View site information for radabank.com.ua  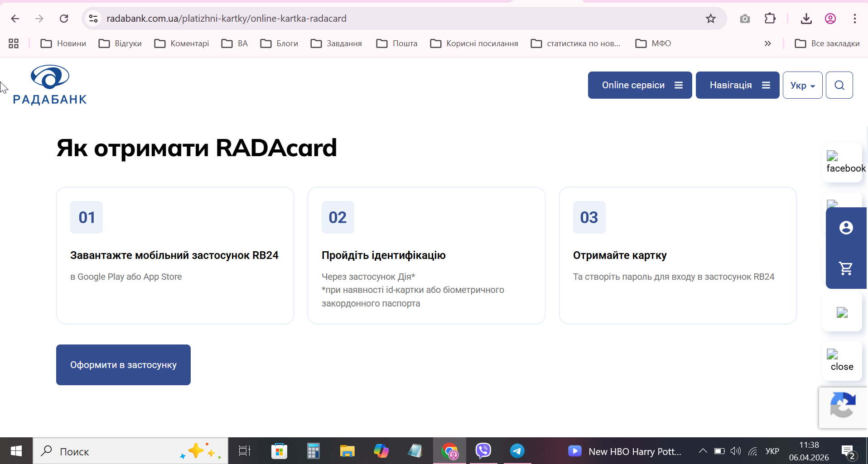(93, 19)
